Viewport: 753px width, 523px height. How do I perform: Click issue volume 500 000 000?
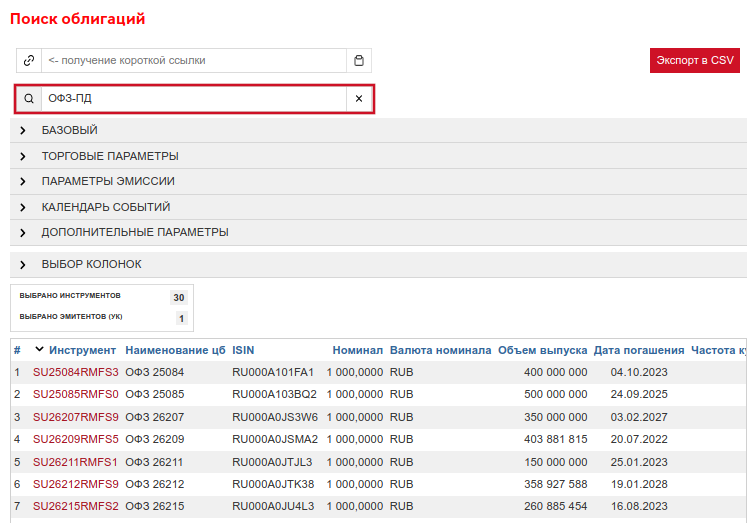556,394
